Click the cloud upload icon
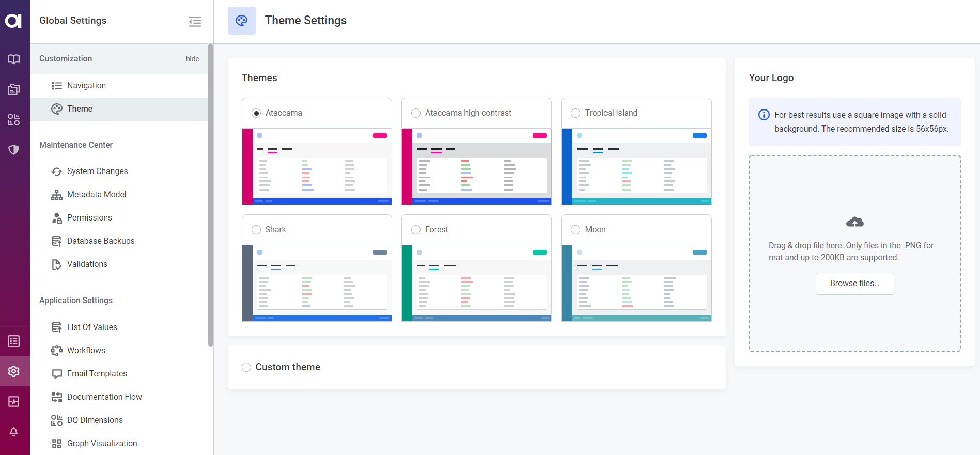The height and width of the screenshot is (455, 980). (854, 222)
